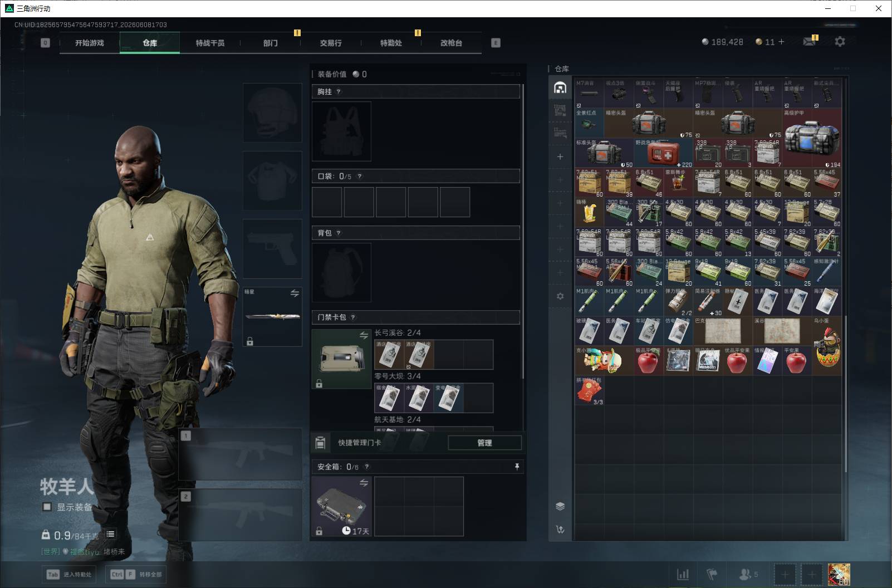
Task: Open the mail envelope icon
Action: click(x=810, y=42)
